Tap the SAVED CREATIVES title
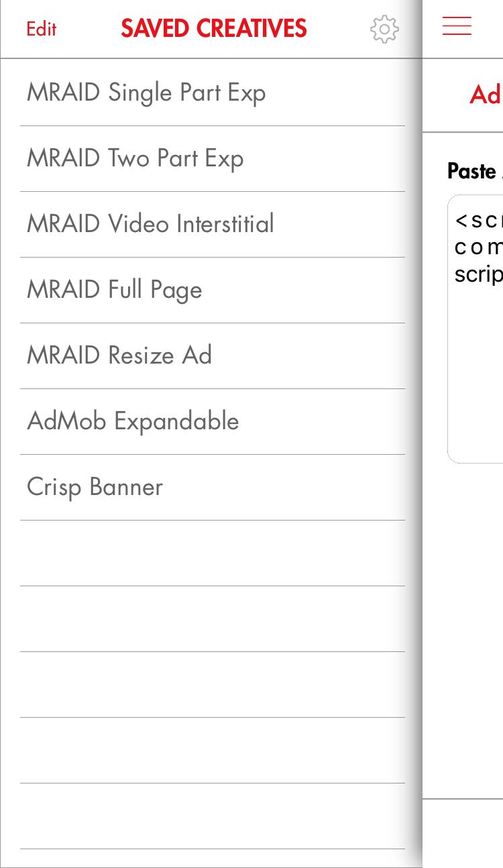Screen dimensions: 503x868 214,28
